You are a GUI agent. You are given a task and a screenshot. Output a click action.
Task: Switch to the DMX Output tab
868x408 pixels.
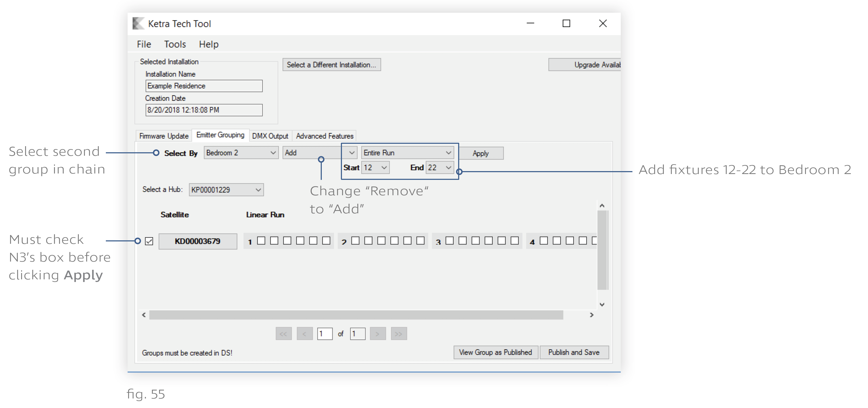[x=270, y=136]
